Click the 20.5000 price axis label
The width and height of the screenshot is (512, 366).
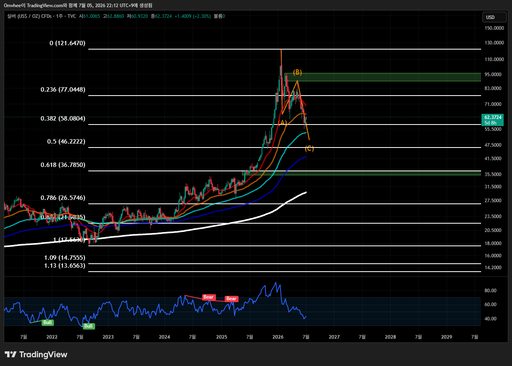point(493,230)
